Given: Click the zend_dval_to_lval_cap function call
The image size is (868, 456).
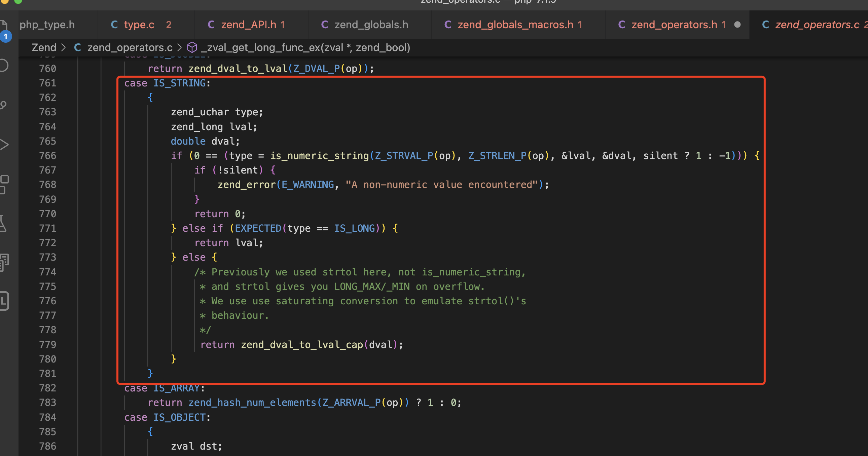Looking at the screenshot, I should pyautogui.click(x=301, y=345).
